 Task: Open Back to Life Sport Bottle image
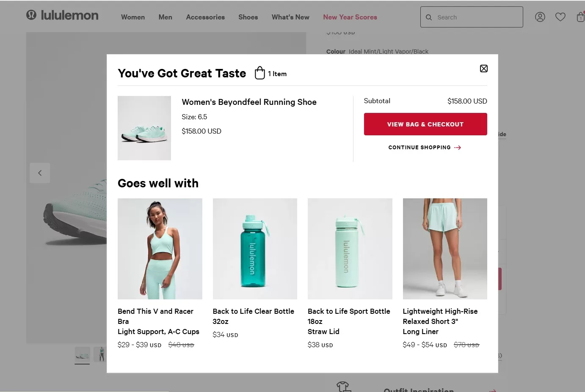(x=350, y=249)
